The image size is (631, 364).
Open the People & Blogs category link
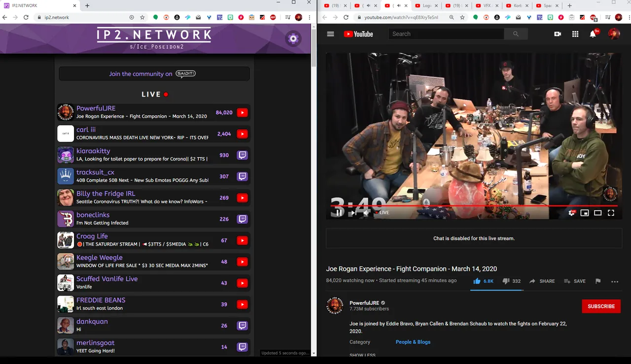[413, 342]
